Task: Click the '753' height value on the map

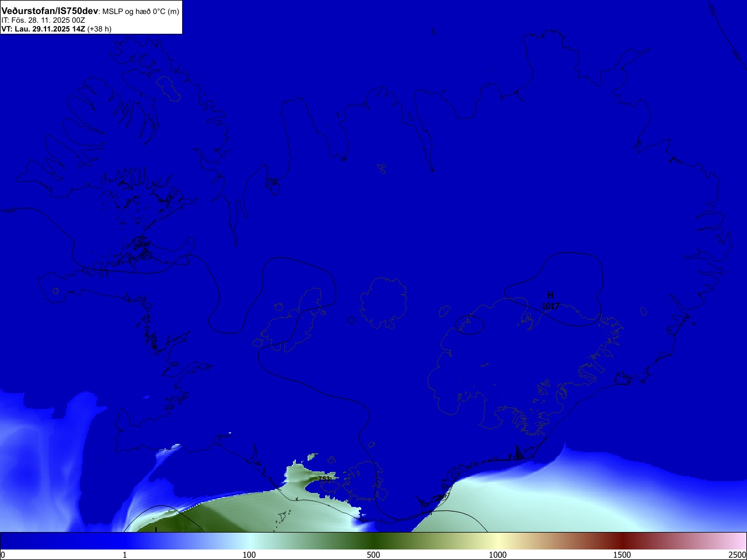Action: coord(324,479)
